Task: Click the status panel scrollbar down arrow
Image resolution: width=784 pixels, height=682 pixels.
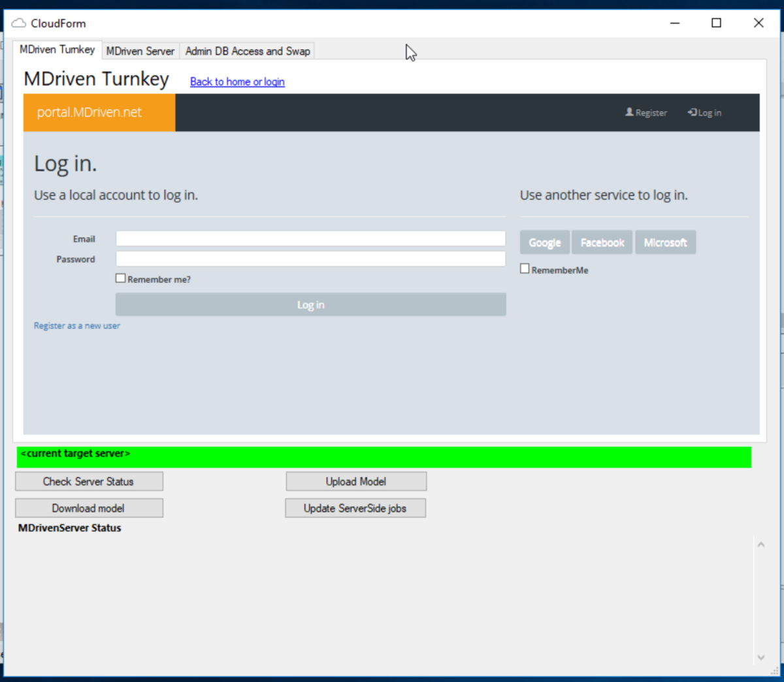Action: tap(760, 657)
